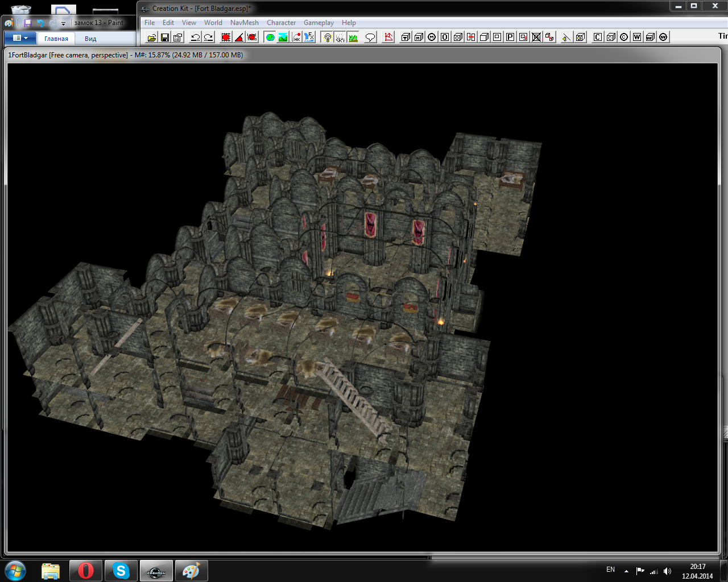Screen dimensions: 728x582
Task: Click the circled C collision icon
Action: click(624, 37)
